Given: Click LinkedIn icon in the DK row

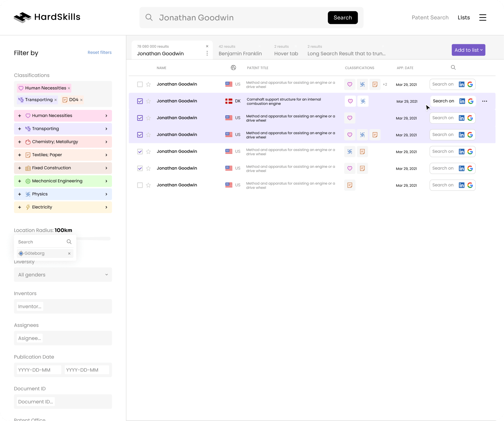Looking at the screenshot, I should [x=462, y=101].
